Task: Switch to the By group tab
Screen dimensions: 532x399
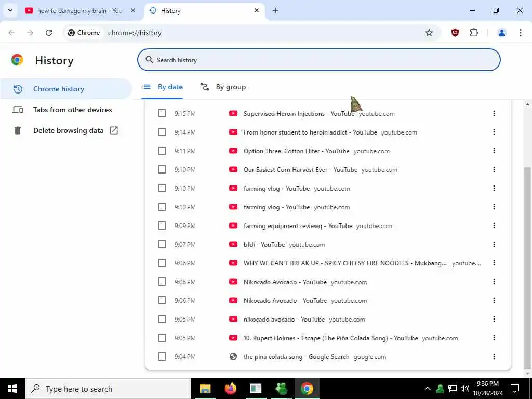Action: tap(223, 87)
